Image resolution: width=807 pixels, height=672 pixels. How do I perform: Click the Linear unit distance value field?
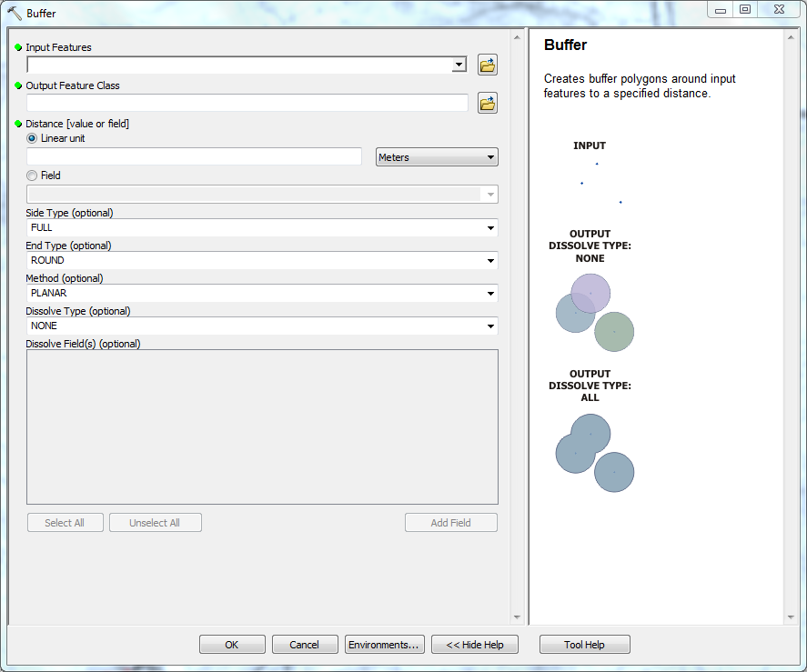point(195,156)
